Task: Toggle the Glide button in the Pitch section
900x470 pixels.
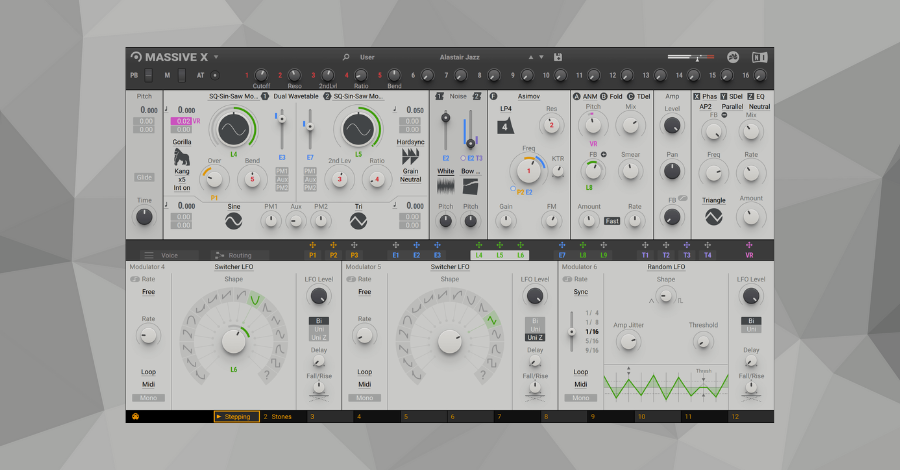Action: click(x=146, y=177)
